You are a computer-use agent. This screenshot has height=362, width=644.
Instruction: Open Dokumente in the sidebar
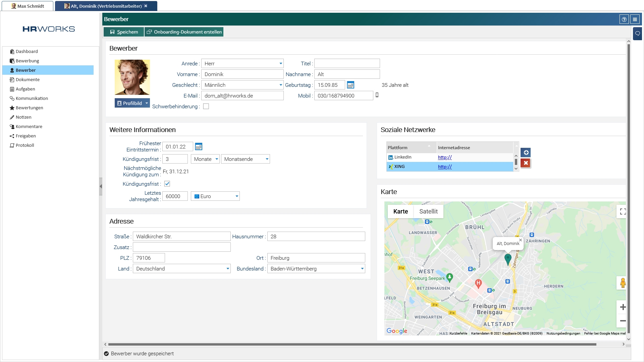click(x=28, y=80)
